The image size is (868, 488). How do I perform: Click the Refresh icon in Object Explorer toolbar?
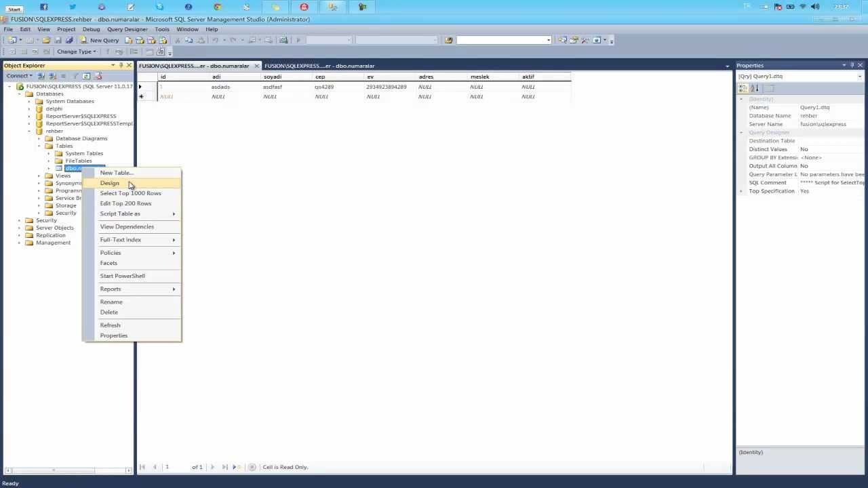tap(86, 76)
